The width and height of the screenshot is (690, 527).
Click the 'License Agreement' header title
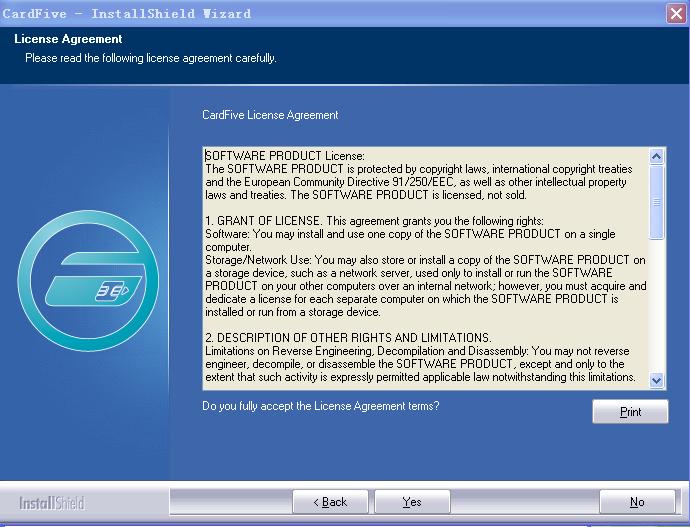[x=68, y=39]
